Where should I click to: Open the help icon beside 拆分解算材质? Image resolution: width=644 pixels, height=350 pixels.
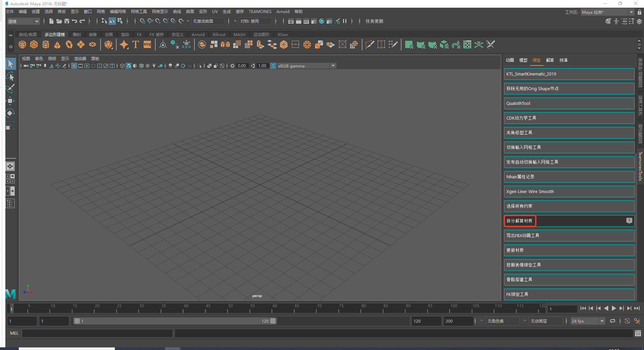point(629,221)
